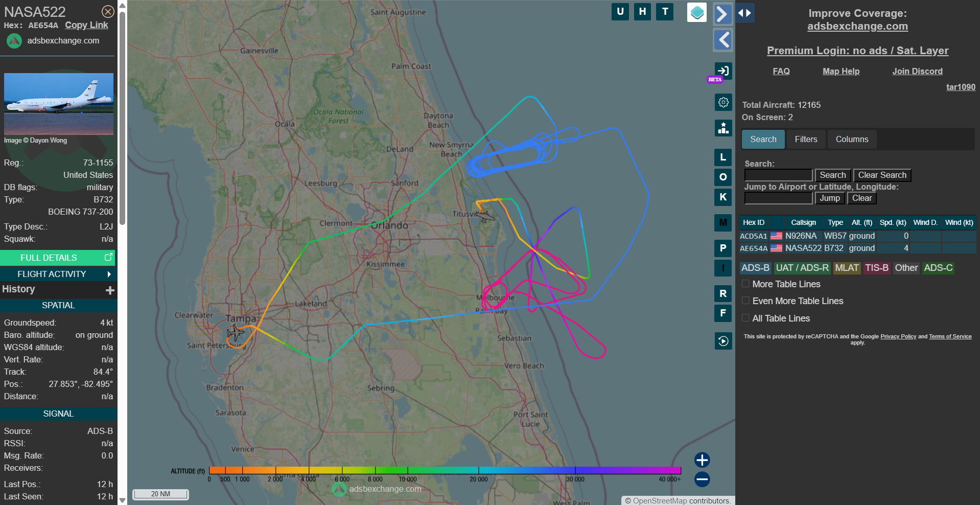
Task: Click the statistics podium icon
Action: click(723, 128)
